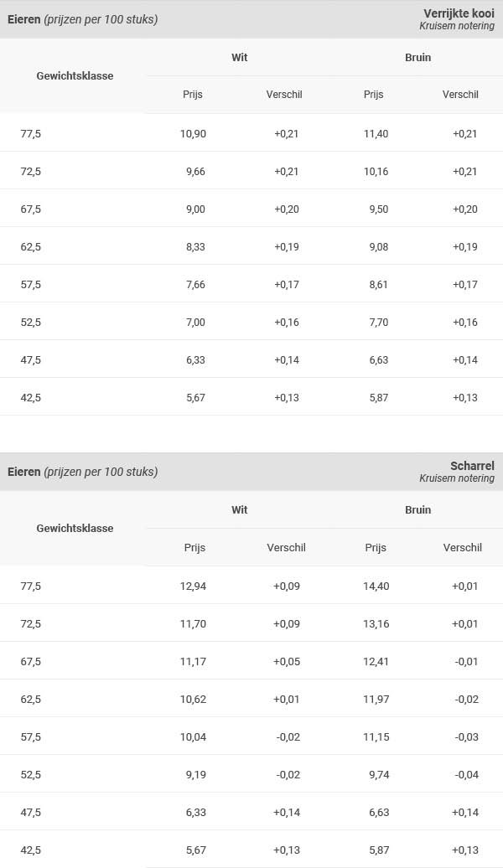
Task: Click the 7,70 brown price in Verrijkte kooi
Action: coord(379,322)
